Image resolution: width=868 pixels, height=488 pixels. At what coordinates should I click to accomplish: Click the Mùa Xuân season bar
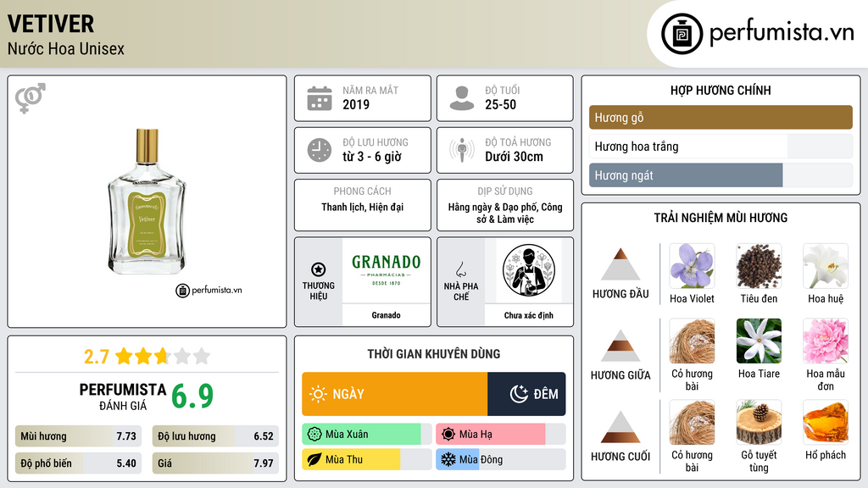tap(367, 435)
